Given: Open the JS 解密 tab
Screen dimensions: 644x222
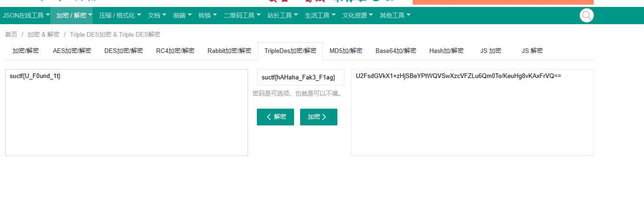Looking at the screenshot, I should [532, 51].
